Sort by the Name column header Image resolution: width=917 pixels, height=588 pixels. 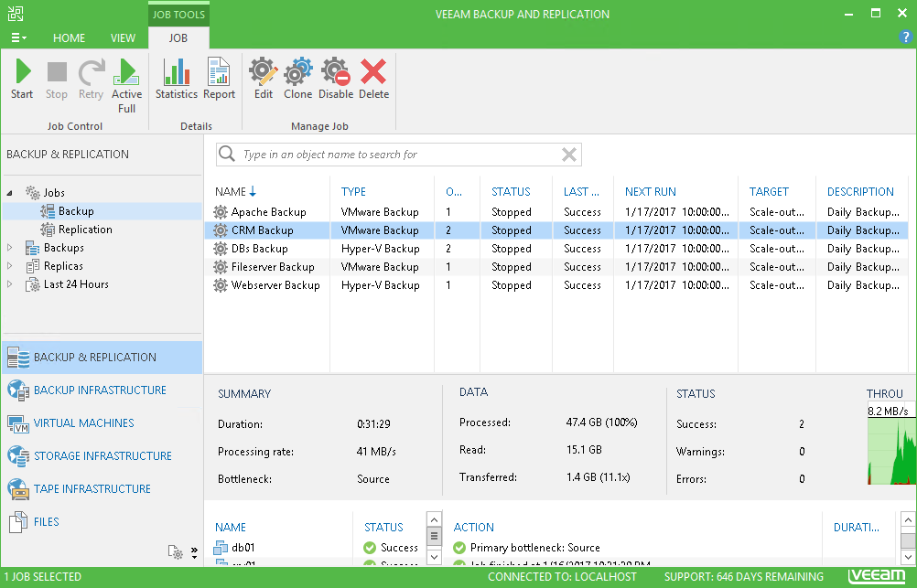coord(235,192)
